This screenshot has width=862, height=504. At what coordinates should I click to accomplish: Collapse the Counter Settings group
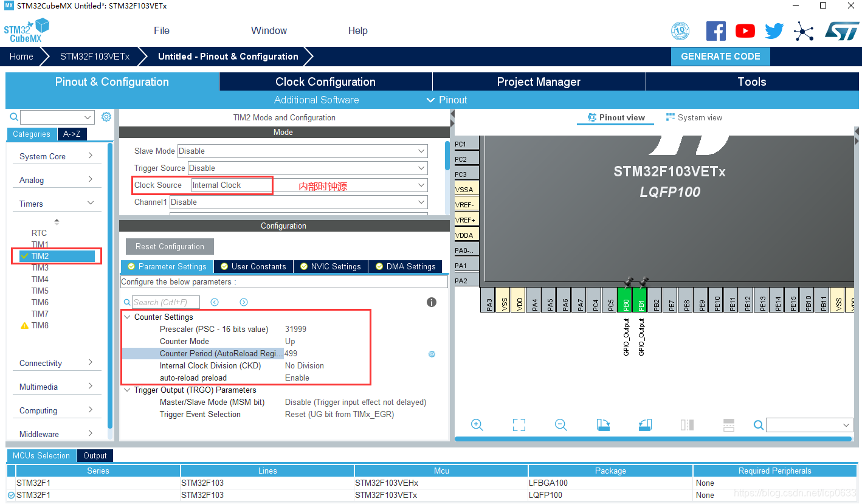127,317
